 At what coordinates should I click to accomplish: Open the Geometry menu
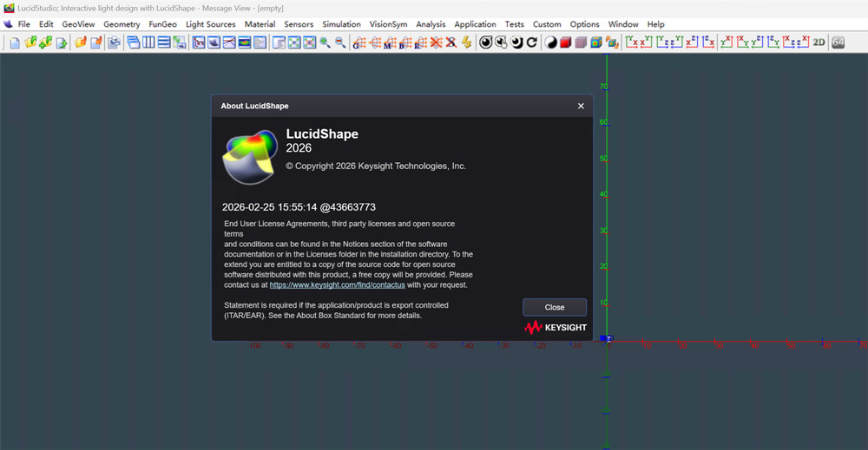[122, 24]
